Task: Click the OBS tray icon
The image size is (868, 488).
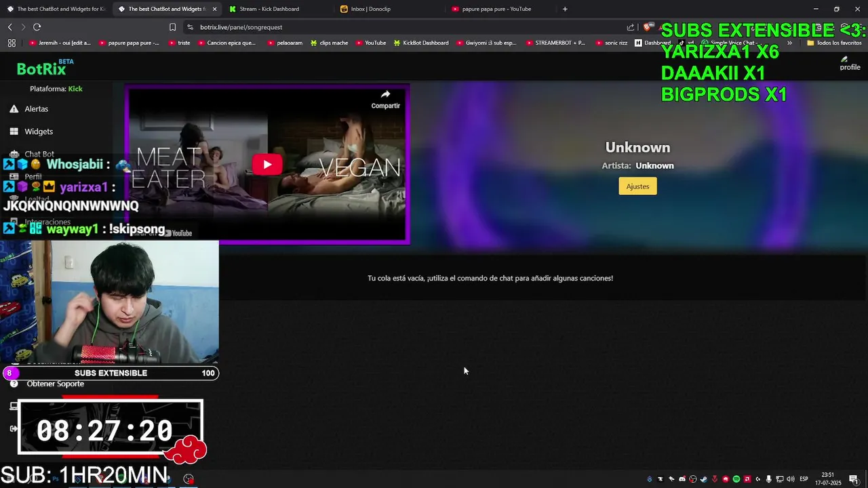Action: click(x=693, y=479)
